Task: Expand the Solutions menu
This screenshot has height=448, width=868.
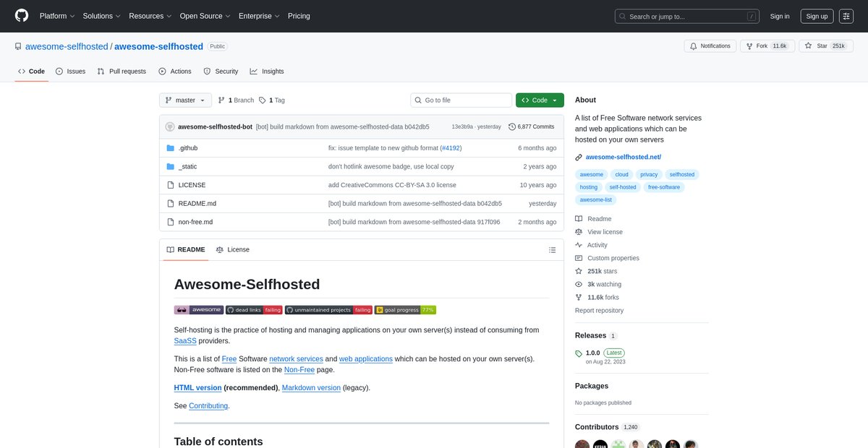Action: coord(101,16)
